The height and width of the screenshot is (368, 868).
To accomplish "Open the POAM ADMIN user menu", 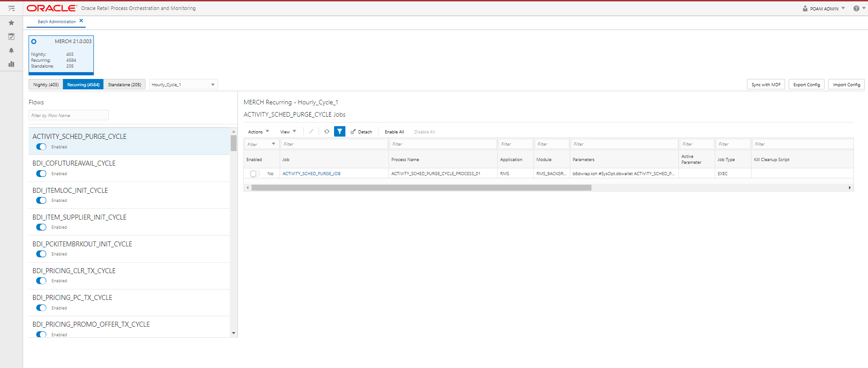I will coord(828,9).
